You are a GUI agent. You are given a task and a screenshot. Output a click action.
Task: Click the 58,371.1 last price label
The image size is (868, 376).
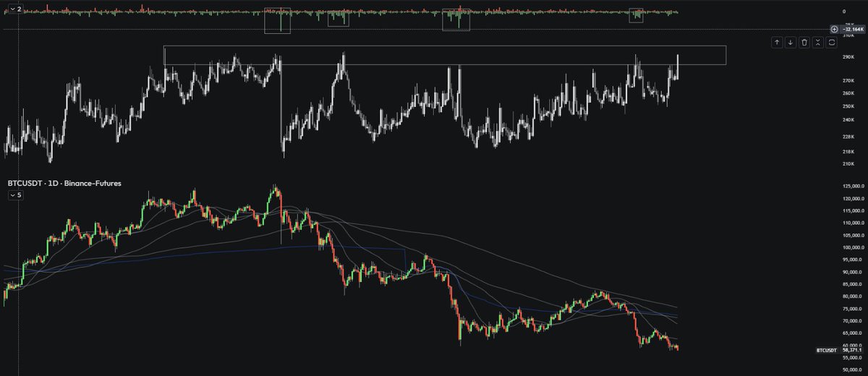[852, 350]
